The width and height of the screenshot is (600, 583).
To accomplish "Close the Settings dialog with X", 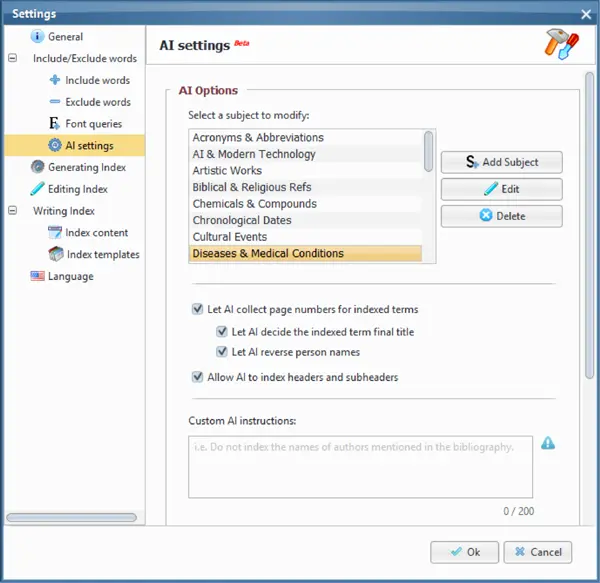I will (586, 15).
